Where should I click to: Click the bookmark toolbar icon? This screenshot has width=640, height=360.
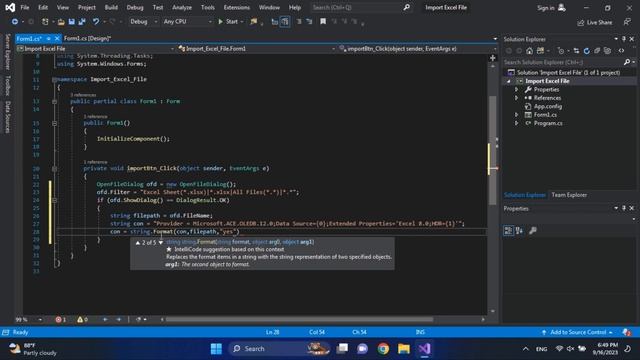pos(323,22)
